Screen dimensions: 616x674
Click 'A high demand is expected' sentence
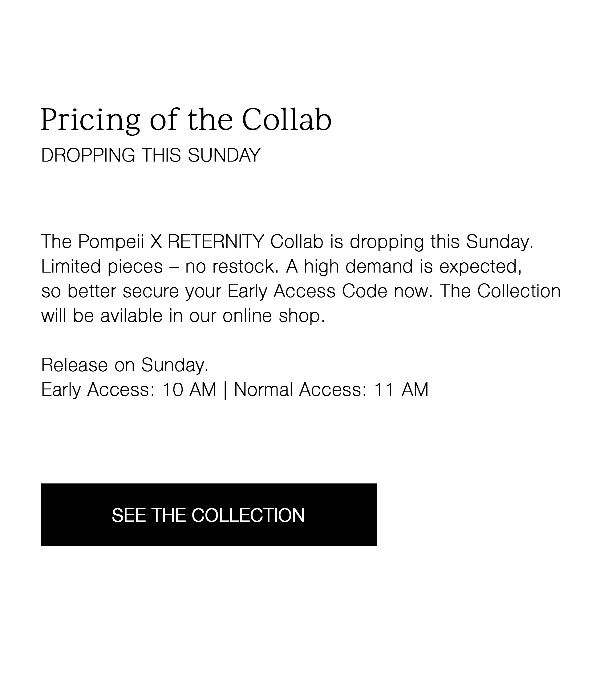click(403, 267)
